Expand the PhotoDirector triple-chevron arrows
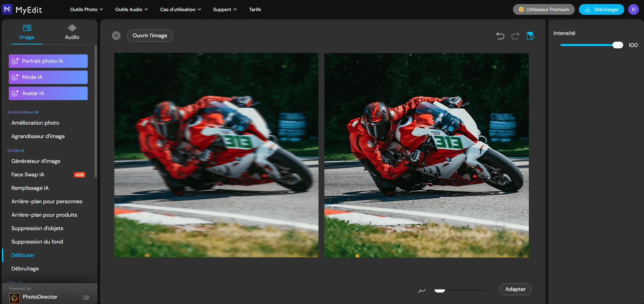This screenshot has width=644, height=304. coord(86,297)
